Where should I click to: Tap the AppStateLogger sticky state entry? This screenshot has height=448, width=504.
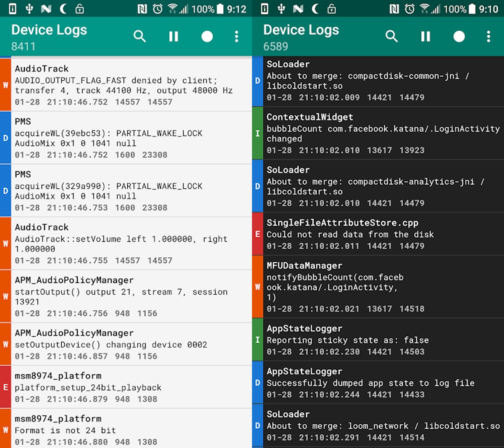[378, 340]
